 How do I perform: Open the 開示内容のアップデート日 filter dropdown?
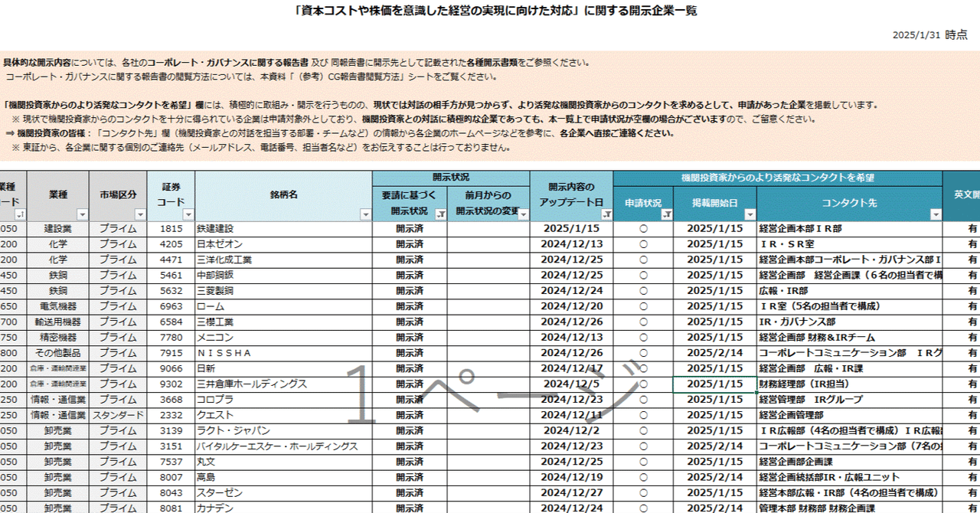pyautogui.click(x=606, y=215)
